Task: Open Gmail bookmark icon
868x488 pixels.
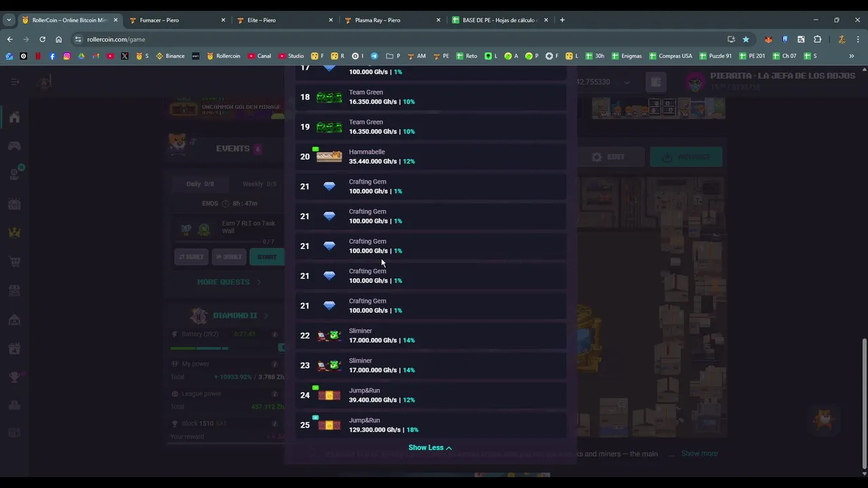Action: click(96, 56)
